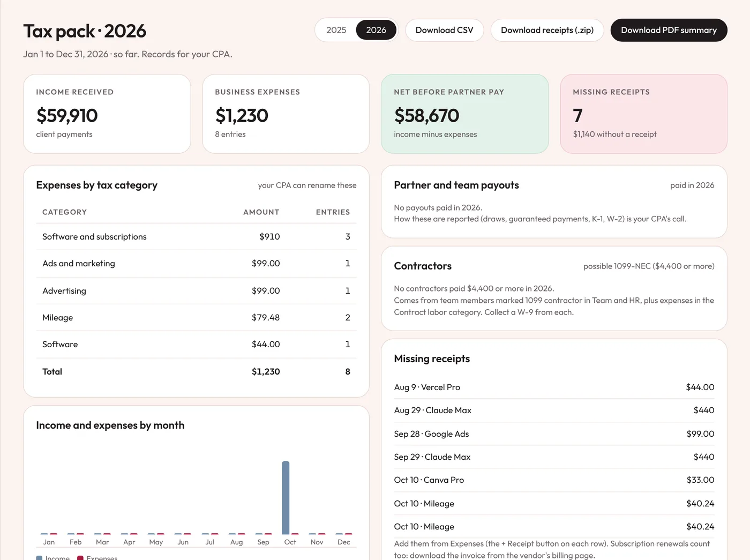This screenshot has width=750, height=560.
Task: Click the $79.48 Mileage amount
Action: click(x=266, y=318)
